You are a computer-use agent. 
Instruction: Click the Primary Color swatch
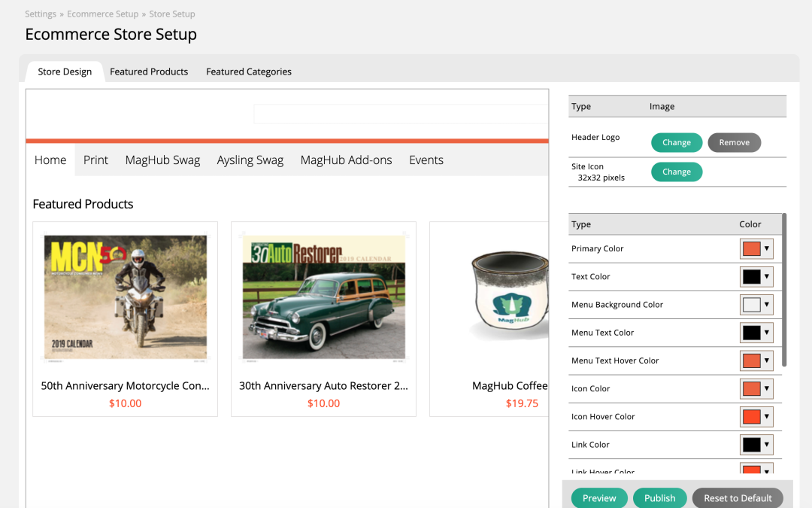[x=751, y=249]
